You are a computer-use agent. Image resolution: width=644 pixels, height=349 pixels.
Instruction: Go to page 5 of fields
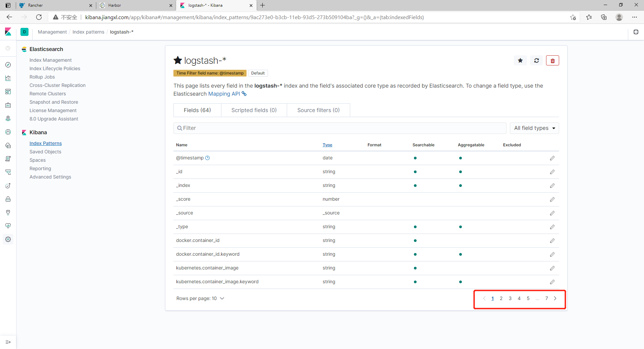528,298
